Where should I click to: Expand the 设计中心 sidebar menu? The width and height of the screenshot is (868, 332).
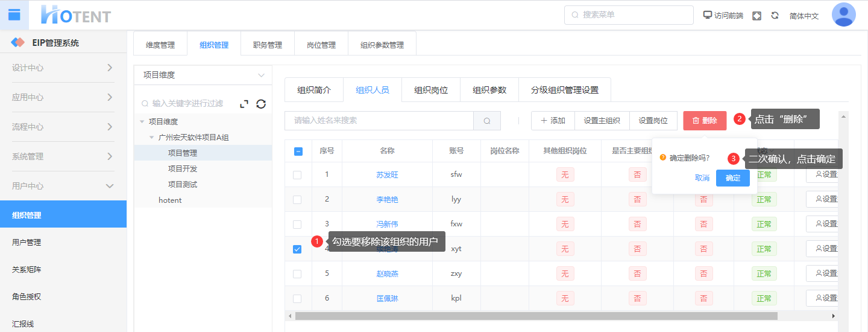pos(63,68)
